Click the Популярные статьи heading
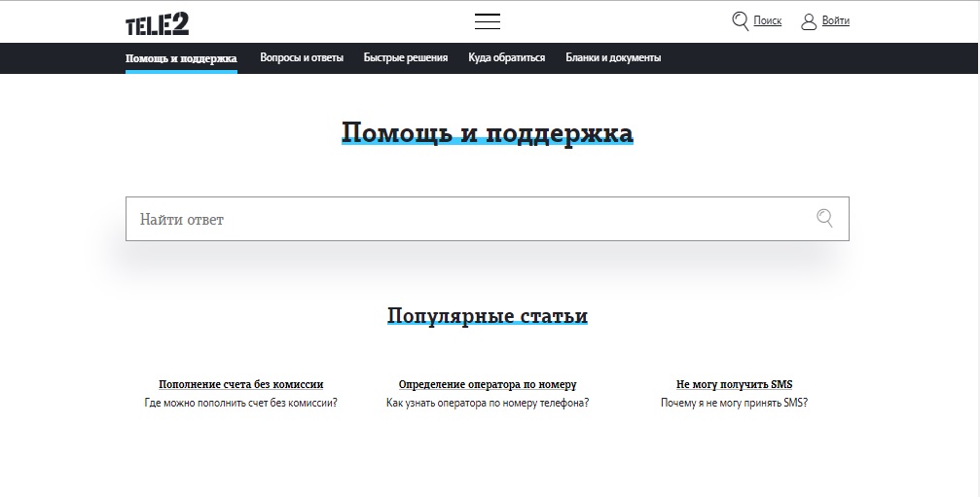The image size is (980, 497). pos(487,316)
